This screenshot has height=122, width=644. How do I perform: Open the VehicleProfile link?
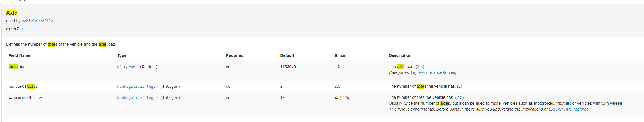[x=37, y=21]
